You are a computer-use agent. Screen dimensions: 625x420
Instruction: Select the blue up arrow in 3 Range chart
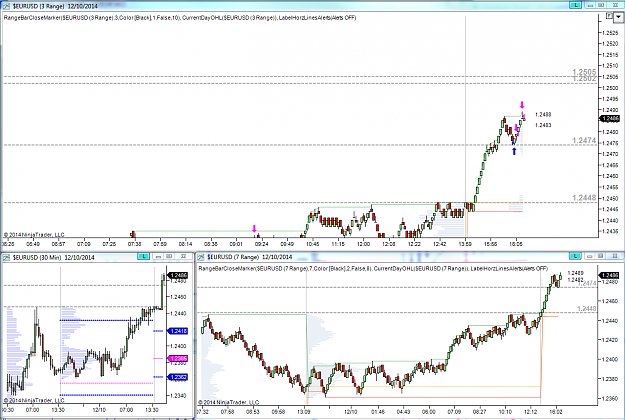tap(514, 151)
